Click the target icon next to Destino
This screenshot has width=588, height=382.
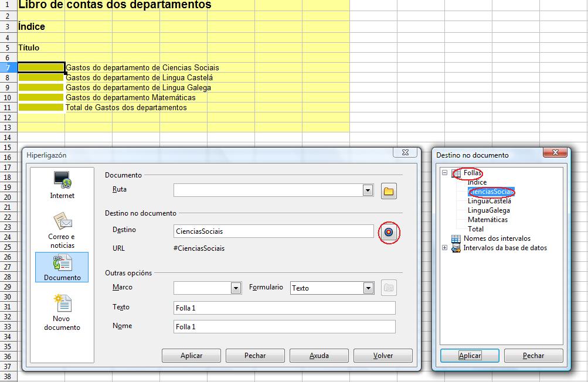coord(389,232)
